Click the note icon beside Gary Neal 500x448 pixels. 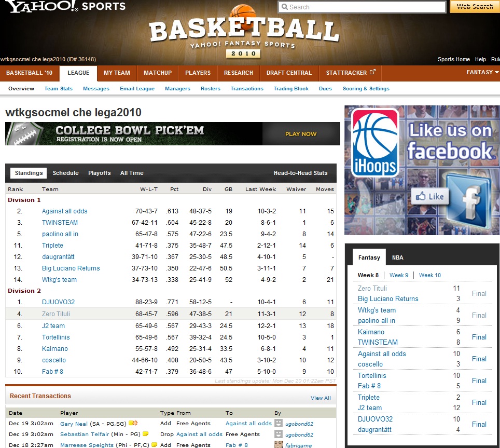tap(133, 423)
